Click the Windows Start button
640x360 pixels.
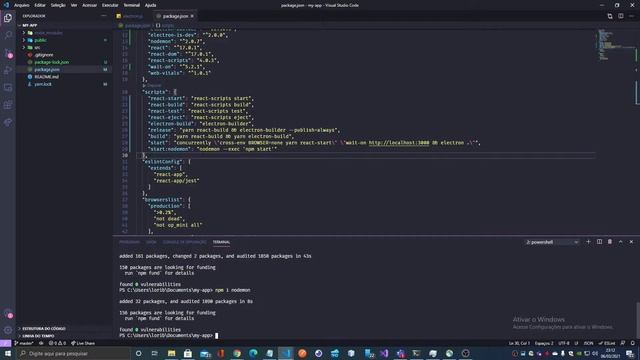click(7, 353)
